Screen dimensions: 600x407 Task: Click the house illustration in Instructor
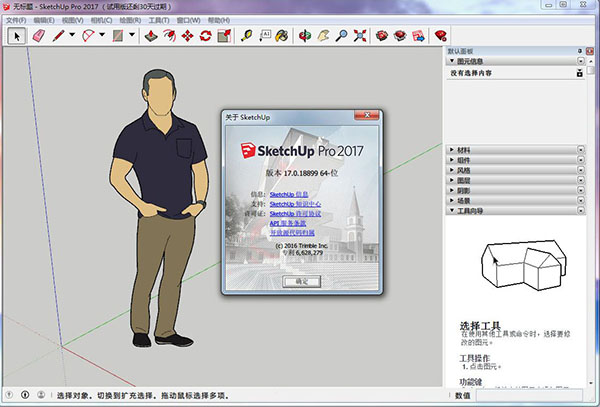(523, 264)
